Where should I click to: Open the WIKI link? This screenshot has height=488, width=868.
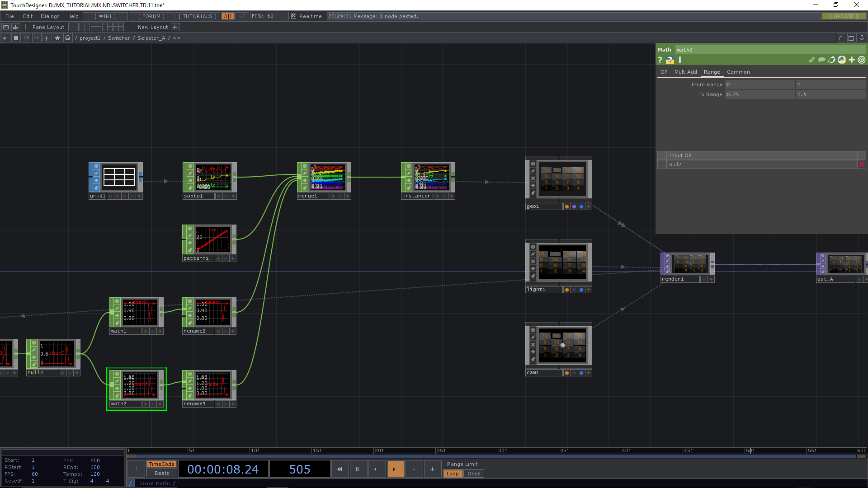[x=105, y=16]
